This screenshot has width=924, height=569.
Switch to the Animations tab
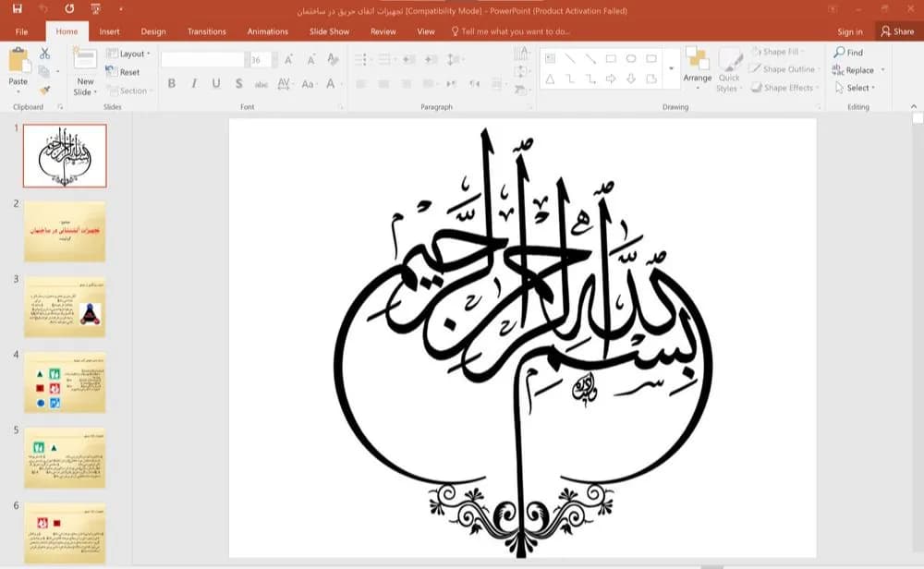pyautogui.click(x=268, y=31)
